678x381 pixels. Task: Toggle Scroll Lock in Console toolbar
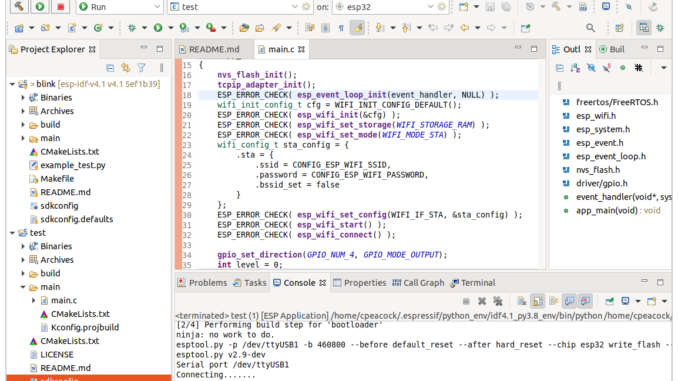pos(537,301)
